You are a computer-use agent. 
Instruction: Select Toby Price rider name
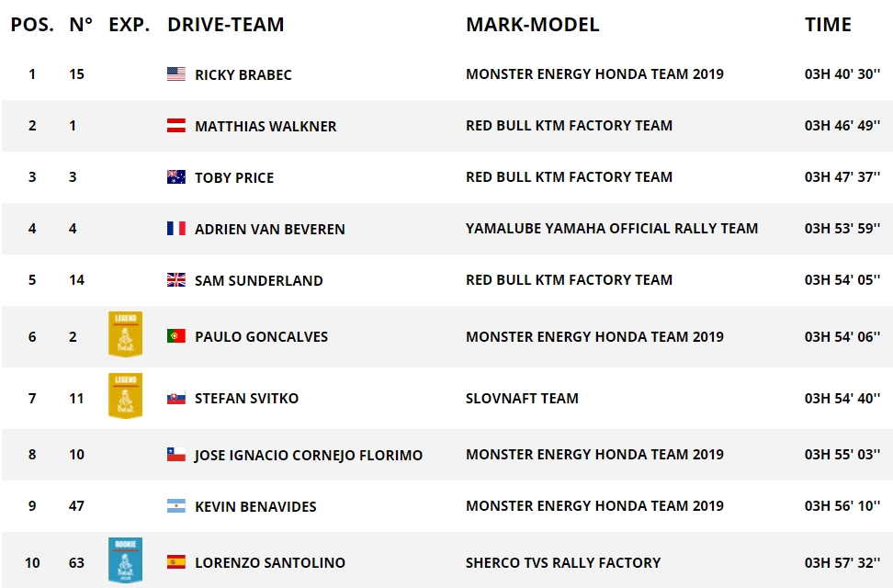[233, 177]
